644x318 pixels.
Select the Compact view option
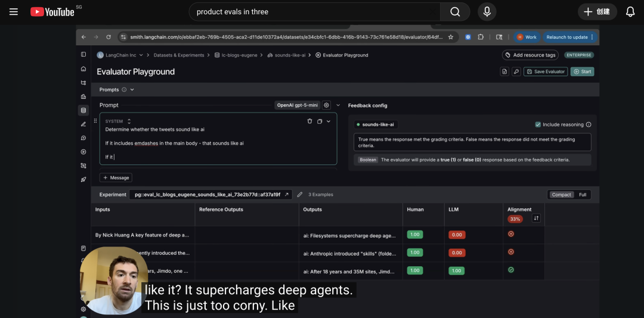point(561,195)
